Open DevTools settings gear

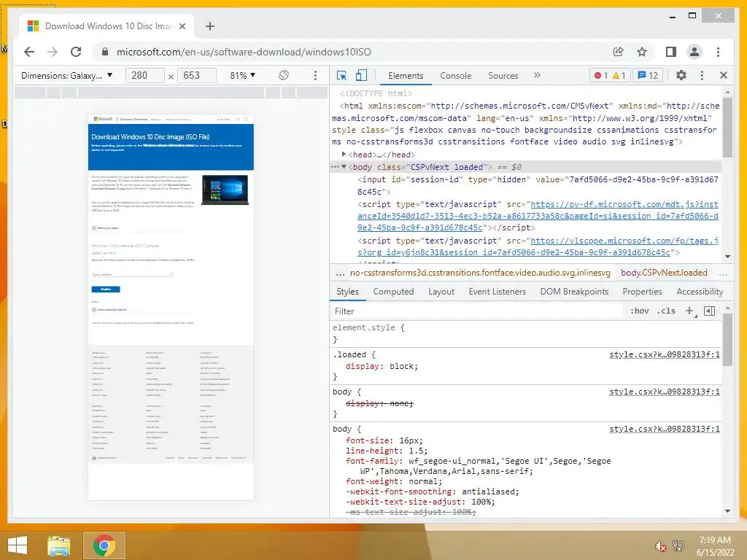pos(681,75)
